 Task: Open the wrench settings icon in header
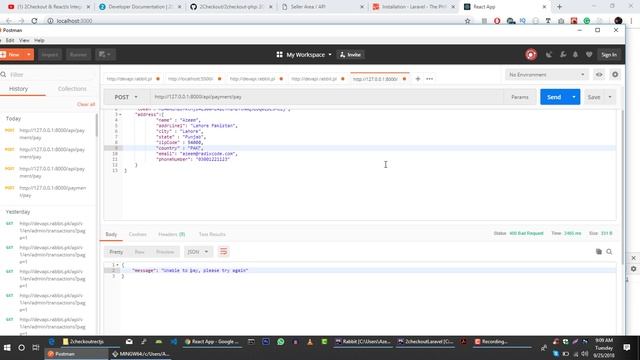point(563,55)
